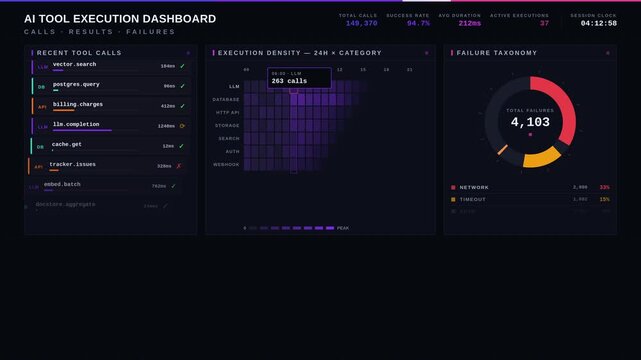641x360 pixels.
Task: Click the Total Calls value 149,370
Action: (361, 23)
